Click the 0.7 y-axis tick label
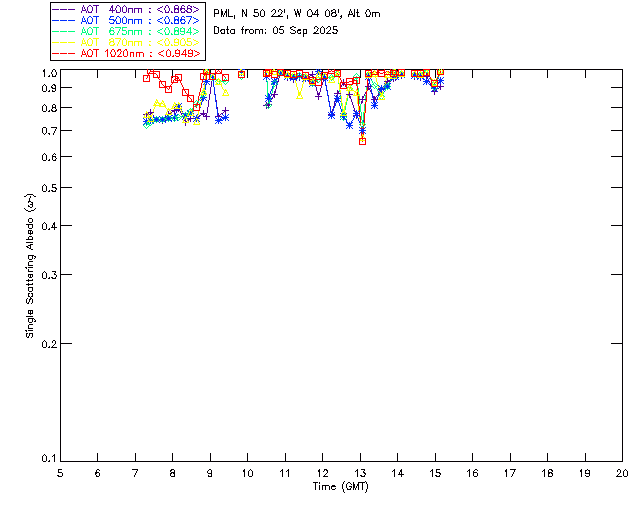 (x=49, y=131)
